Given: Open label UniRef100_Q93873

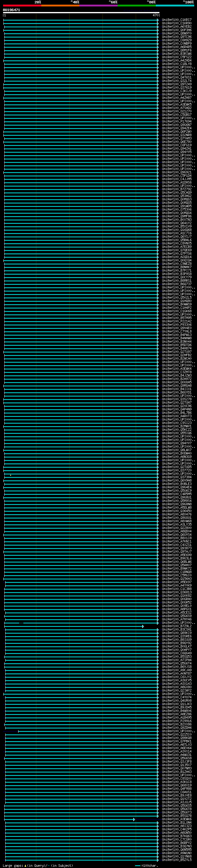Looking at the screenshot, I should tap(176, 548).
